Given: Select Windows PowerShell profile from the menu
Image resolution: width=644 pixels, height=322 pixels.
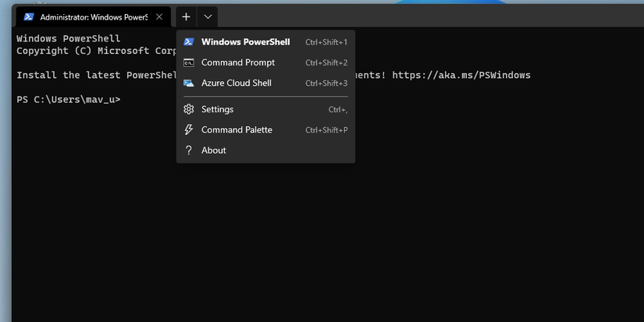Looking at the screenshot, I should pyautogui.click(x=245, y=42).
